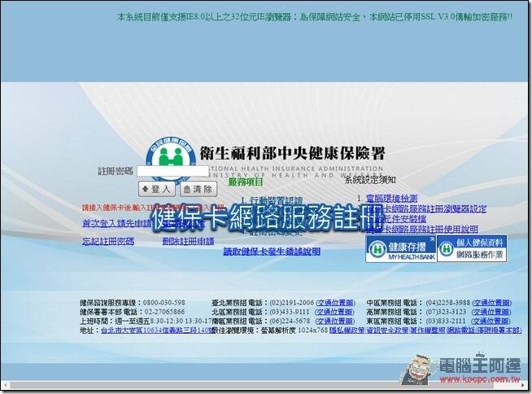
Task: Open 高屏業務組 交通位置圖 link
Action: [491, 312]
